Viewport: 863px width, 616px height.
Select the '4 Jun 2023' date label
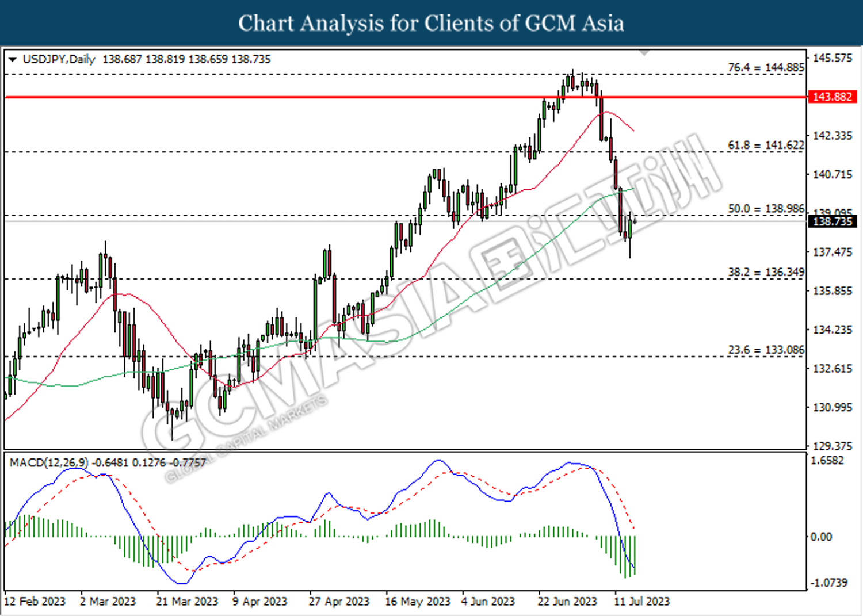[488, 602]
